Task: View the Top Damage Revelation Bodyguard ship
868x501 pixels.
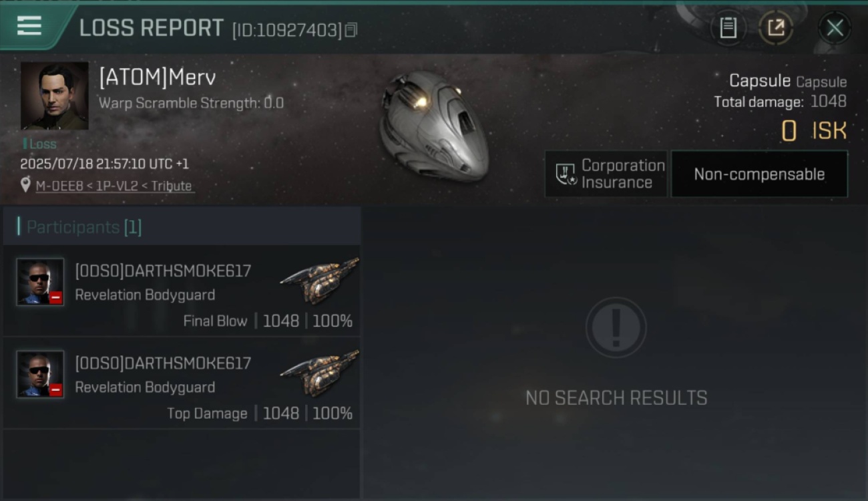Action: click(319, 373)
